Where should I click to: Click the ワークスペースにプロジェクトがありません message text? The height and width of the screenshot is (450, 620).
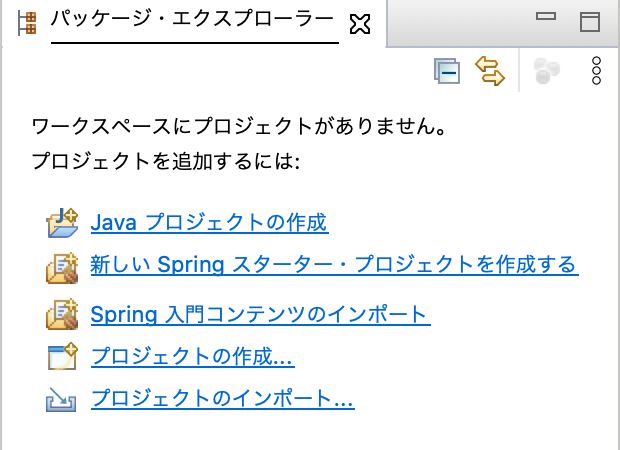(x=239, y=127)
